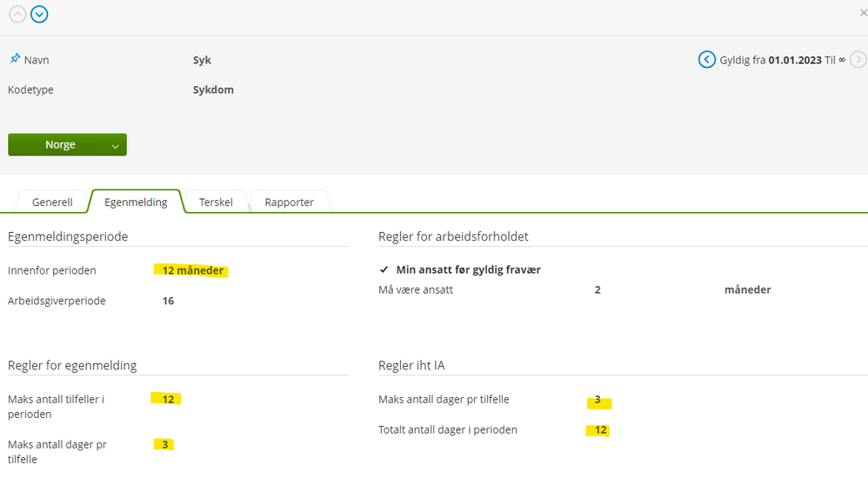The width and height of the screenshot is (868, 498).
Task: Click the Kodetype value 'Sykdom'
Action: point(213,90)
